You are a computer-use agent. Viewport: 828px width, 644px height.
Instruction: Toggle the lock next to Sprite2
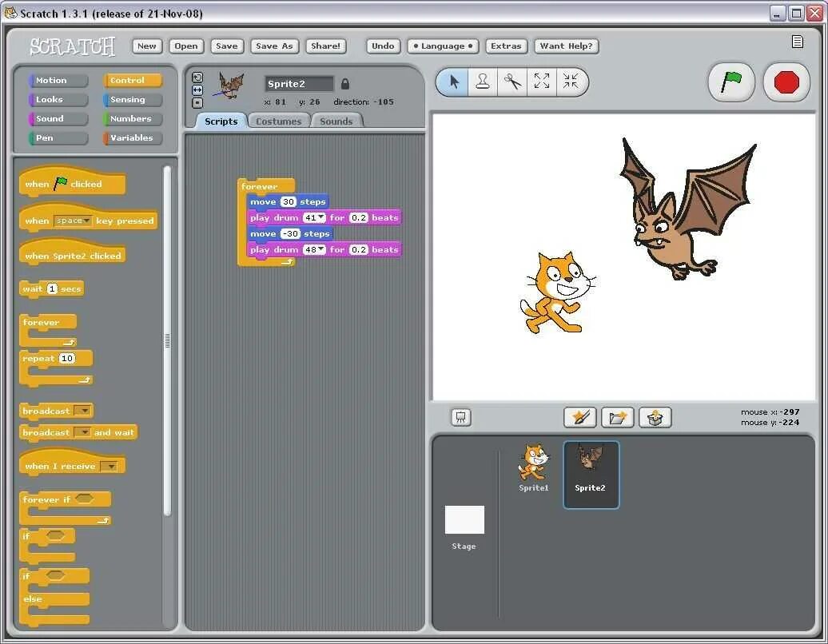[345, 83]
